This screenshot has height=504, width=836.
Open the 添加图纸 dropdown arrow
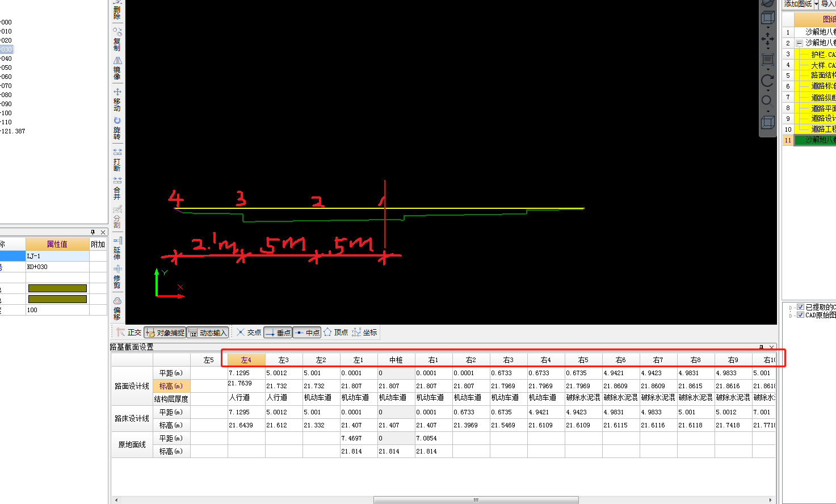[x=816, y=4]
